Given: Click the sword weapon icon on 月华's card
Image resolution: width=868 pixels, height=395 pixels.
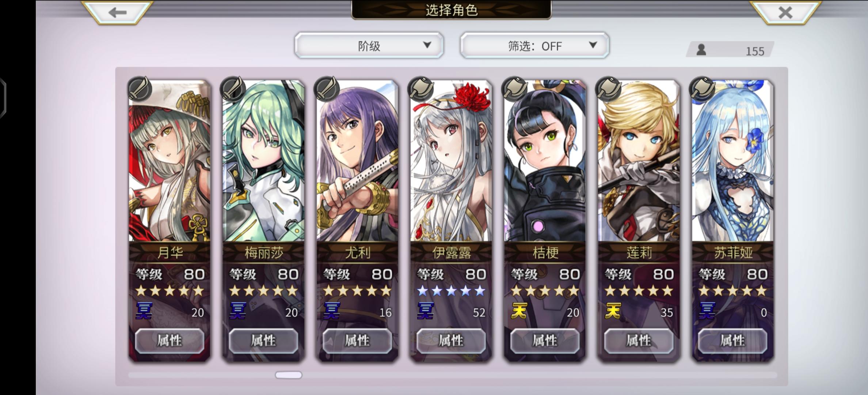Looking at the screenshot, I should tap(140, 89).
